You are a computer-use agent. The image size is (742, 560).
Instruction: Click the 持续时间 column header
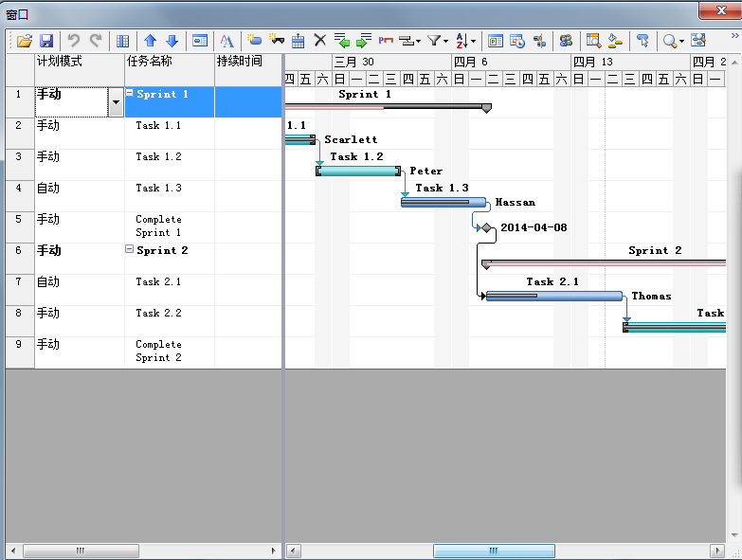point(239,61)
